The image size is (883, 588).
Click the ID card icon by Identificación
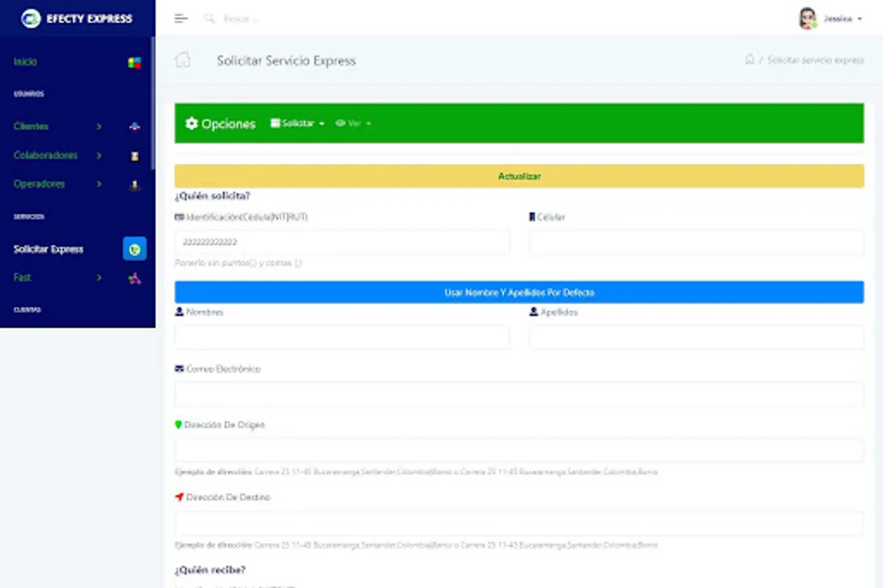pos(179,217)
